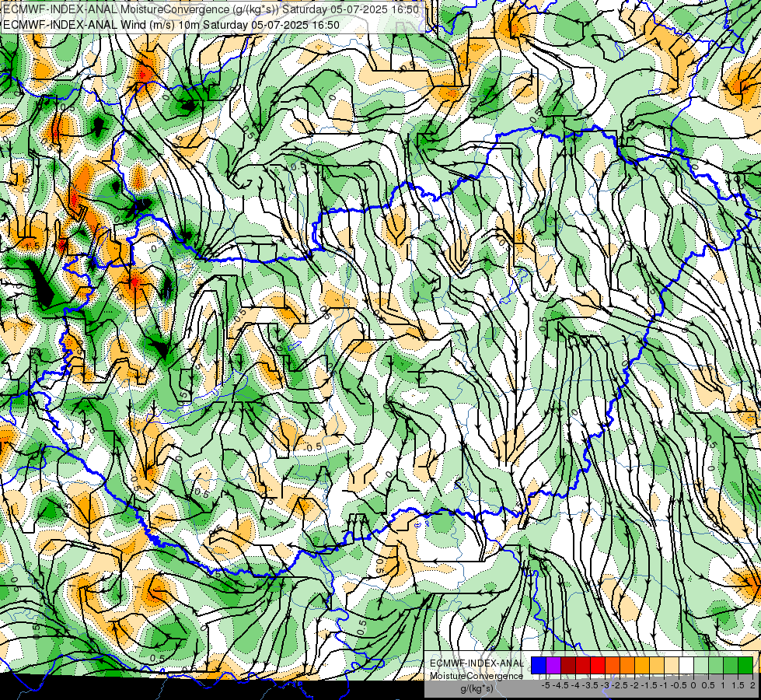761x700 pixels.
Task: Select the darkest red swatch between -4.5 and -4
Action: click(x=568, y=666)
